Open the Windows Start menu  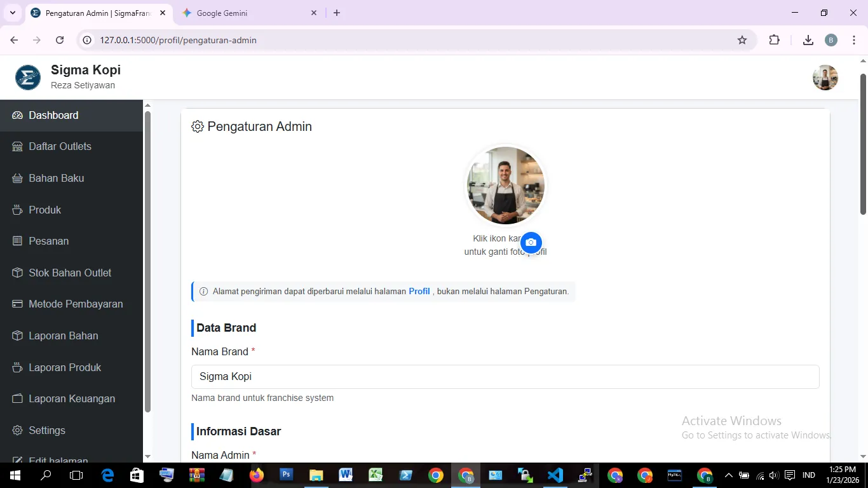coord(15,475)
